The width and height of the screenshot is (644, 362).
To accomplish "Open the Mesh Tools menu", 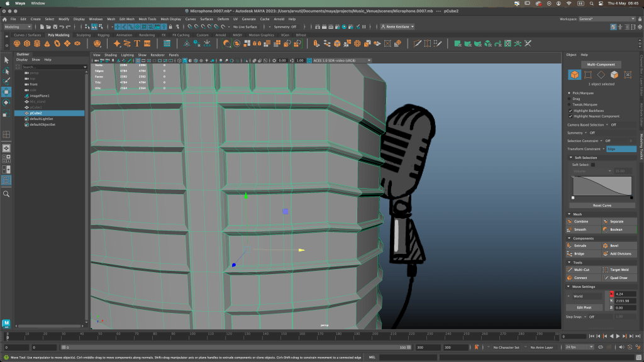I will tap(147, 19).
